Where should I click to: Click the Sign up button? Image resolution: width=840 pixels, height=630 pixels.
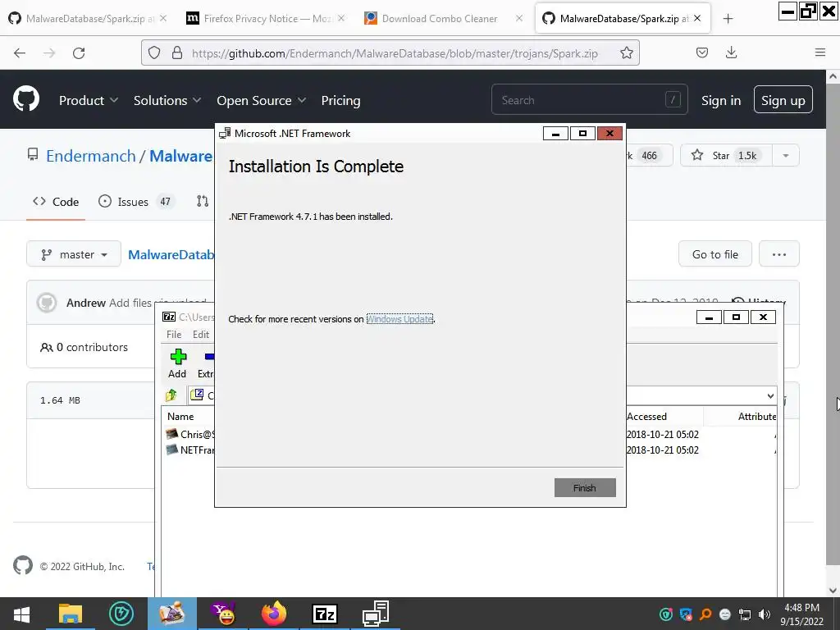(783, 99)
